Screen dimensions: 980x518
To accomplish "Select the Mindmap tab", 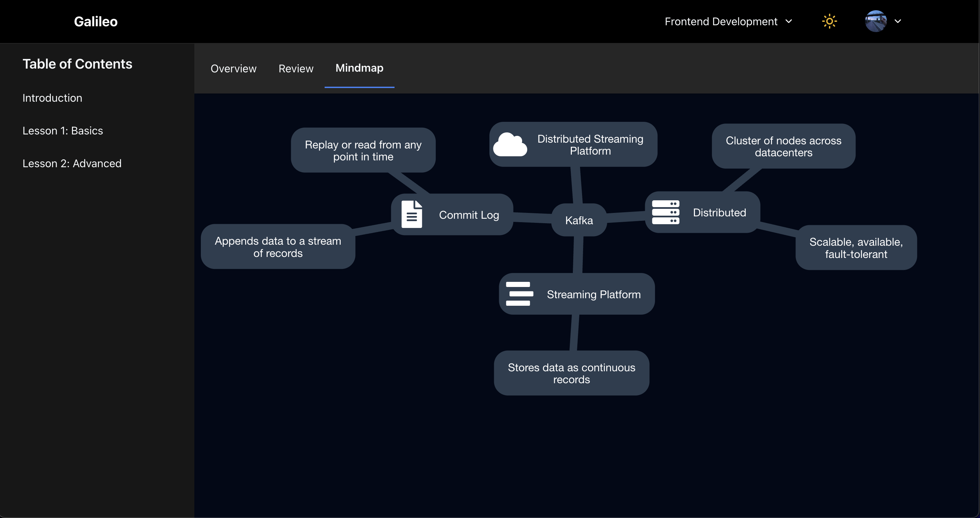I will [x=359, y=68].
